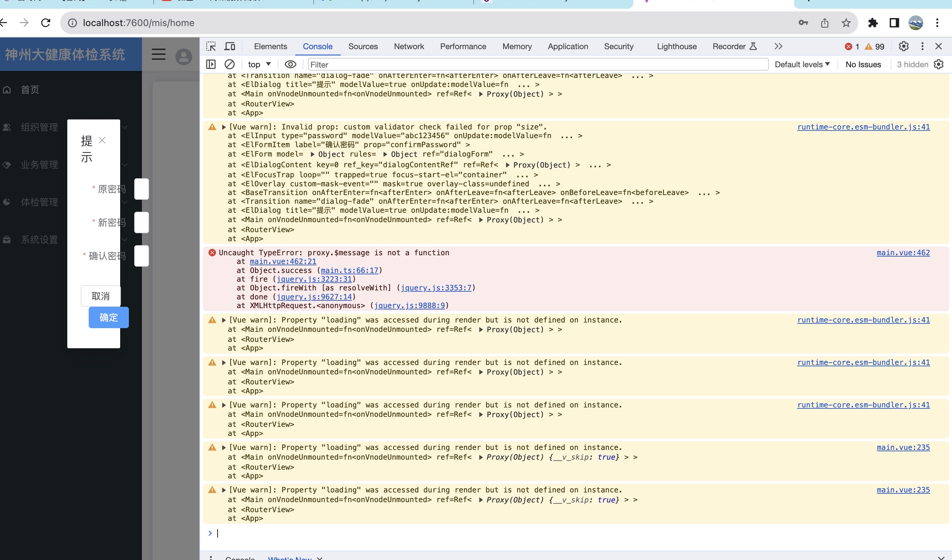952x560 pixels.
Task: Open the Network tab
Action: coord(409,46)
